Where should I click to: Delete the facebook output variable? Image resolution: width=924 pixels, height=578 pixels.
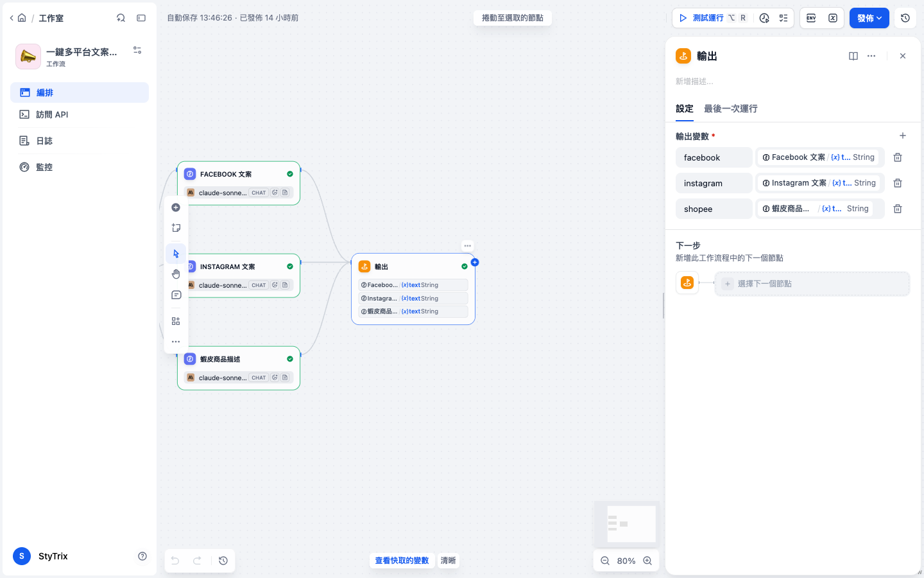898,157
